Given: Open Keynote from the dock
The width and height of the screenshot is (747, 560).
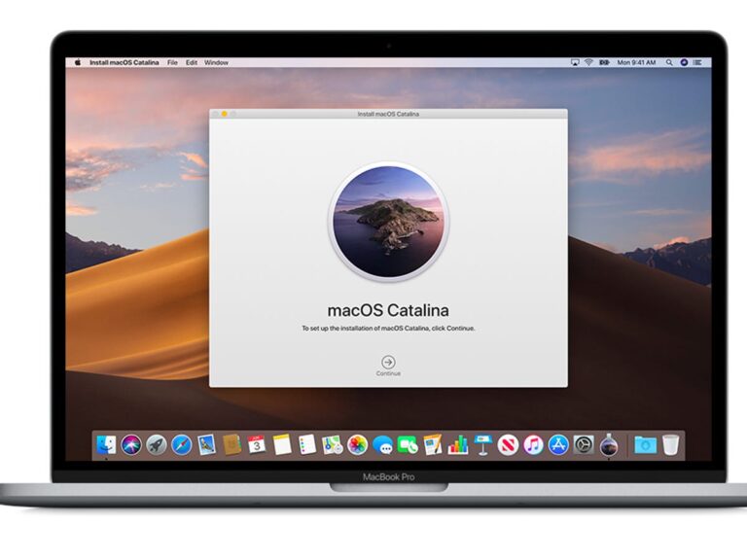Looking at the screenshot, I should 483,445.
